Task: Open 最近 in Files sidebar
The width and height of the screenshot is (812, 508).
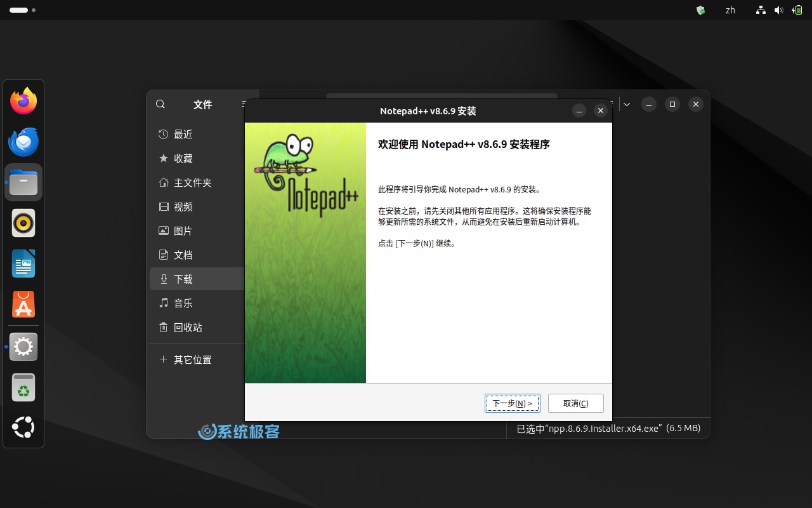Action: [197, 134]
